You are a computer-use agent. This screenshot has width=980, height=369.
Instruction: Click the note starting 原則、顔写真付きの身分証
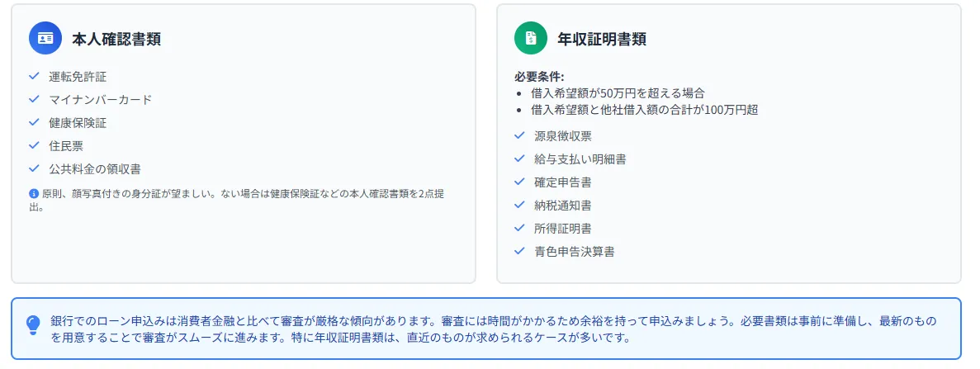pos(237,200)
